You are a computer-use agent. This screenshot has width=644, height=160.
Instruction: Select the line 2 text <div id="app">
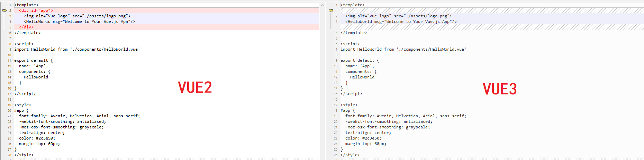[36, 10]
